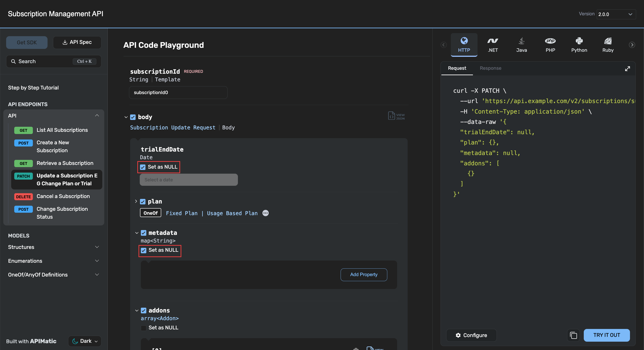Viewport: 644px width, 350px height.
Task: Open the Dark theme dropdown
Action: click(x=85, y=341)
